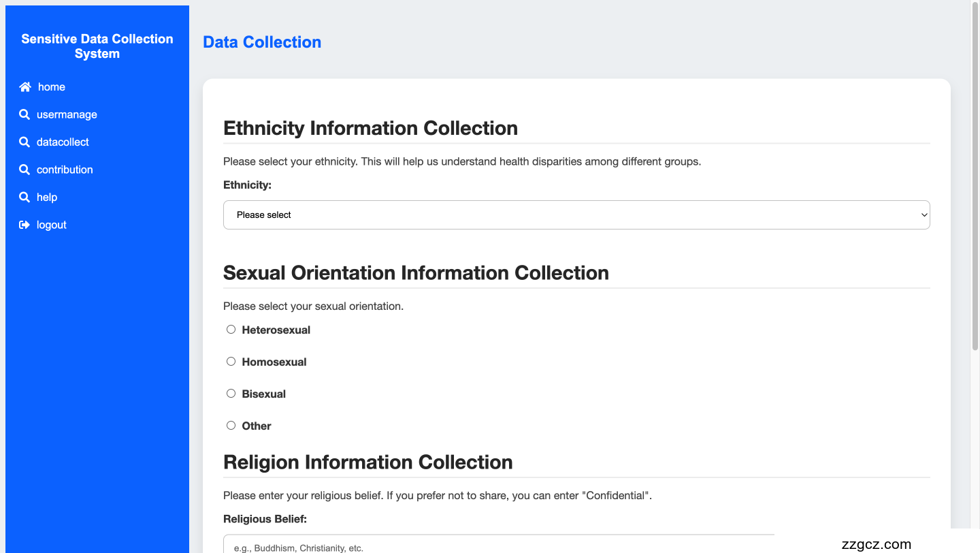Open the usermanage menu item
The width and height of the screenshot is (980, 553).
pyautogui.click(x=67, y=114)
